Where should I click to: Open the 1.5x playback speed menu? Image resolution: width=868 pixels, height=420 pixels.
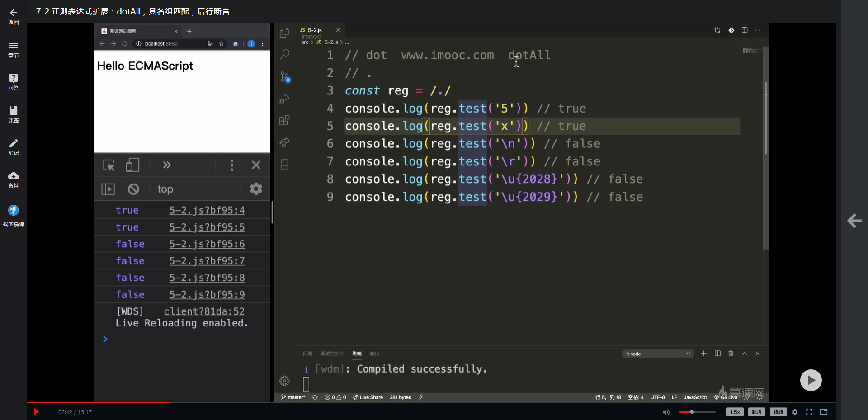[735, 412]
